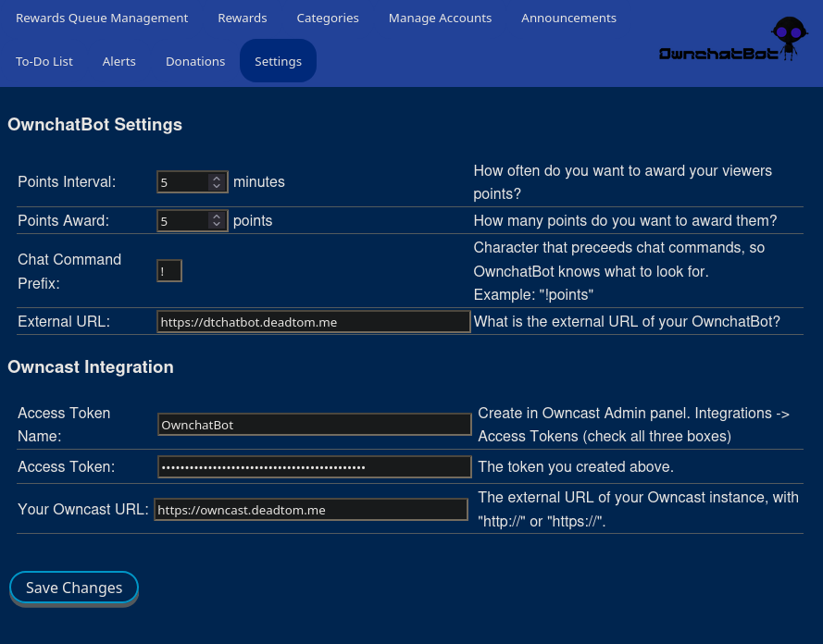Select the Your Owncast URL field

coord(311,510)
